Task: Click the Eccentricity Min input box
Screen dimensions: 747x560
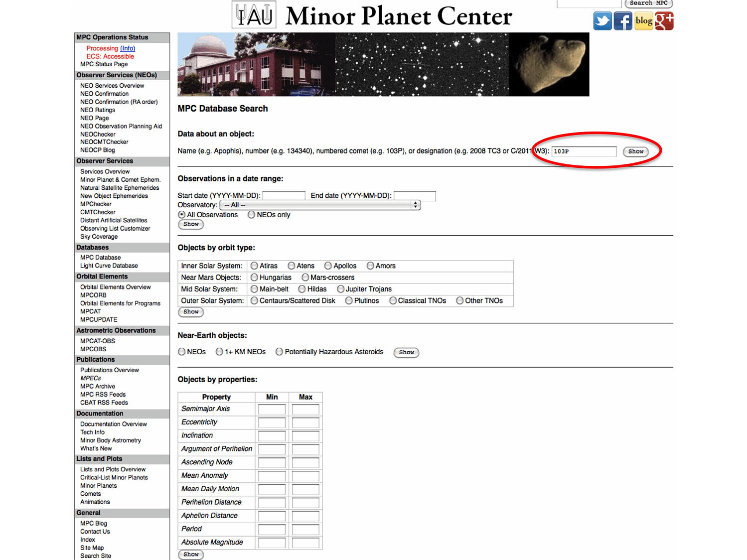Action: 272,422
